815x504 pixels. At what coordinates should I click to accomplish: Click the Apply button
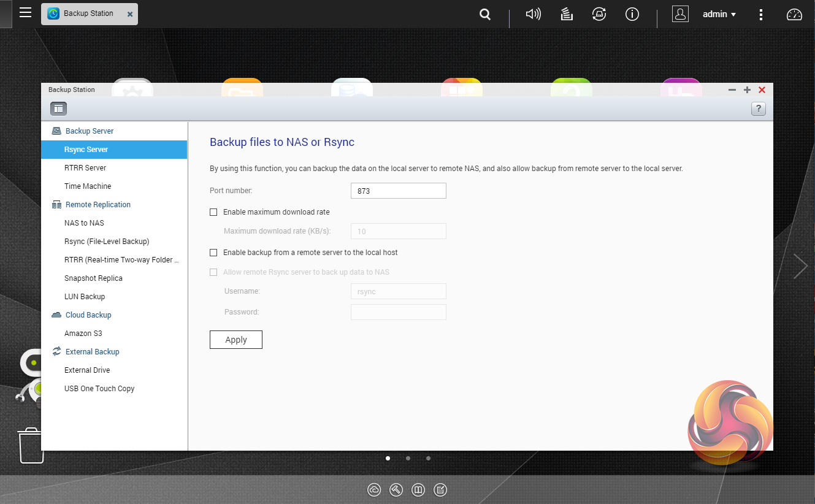pyautogui.click(x=236, y=340)
